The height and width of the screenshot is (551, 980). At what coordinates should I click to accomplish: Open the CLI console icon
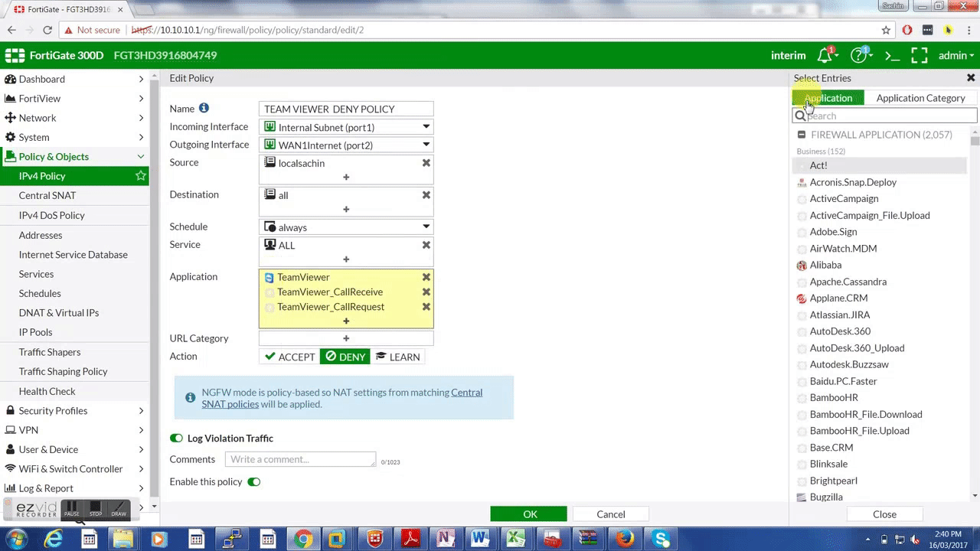click(892, 56)
